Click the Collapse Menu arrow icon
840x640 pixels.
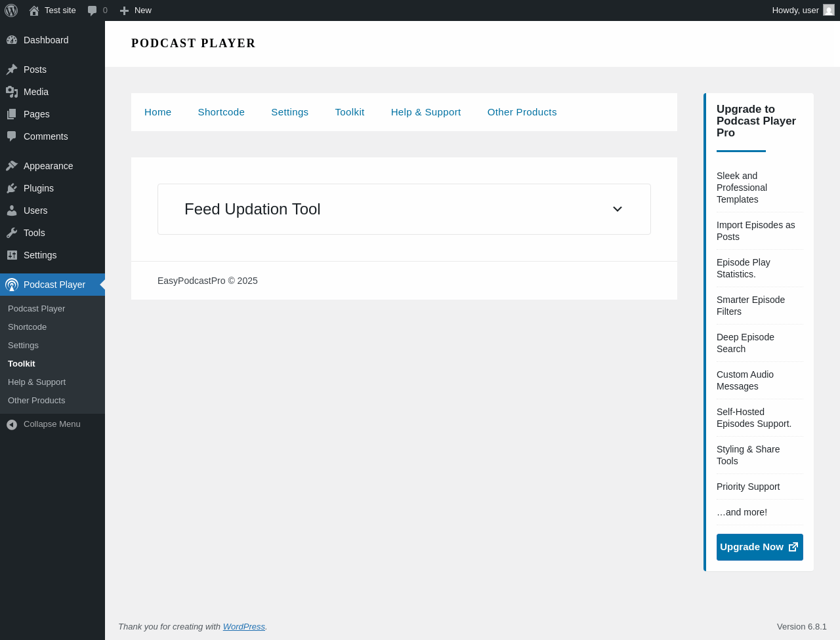[x=12, y=425]
